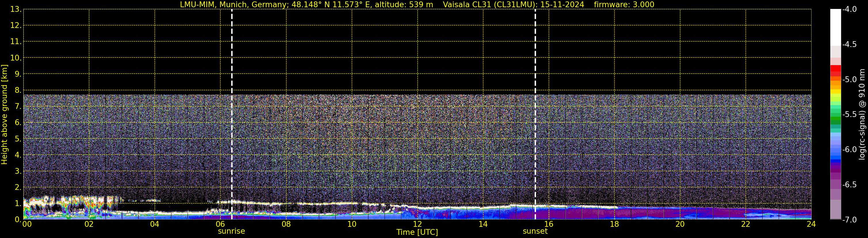The width and height of the screenshot is (868, 238).
Task: Click height-axis tick label "1."
Action: 18,204
